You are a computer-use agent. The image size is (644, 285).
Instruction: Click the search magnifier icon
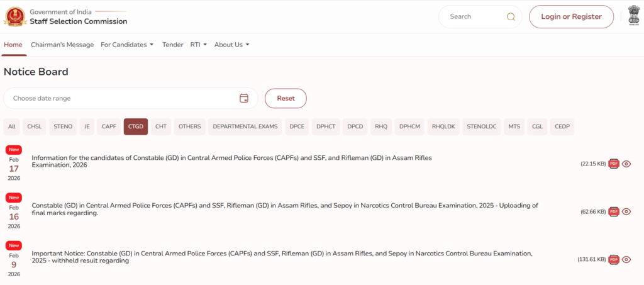[511, 17]
